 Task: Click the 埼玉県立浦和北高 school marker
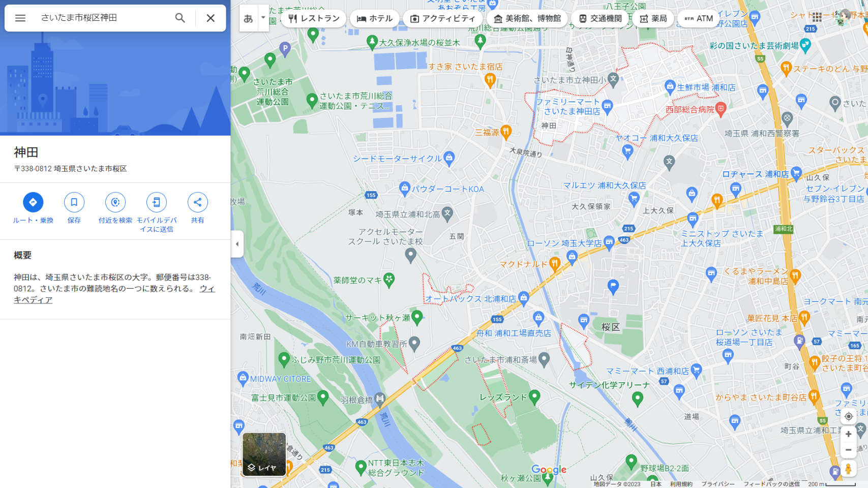click(x=447, y=213)
